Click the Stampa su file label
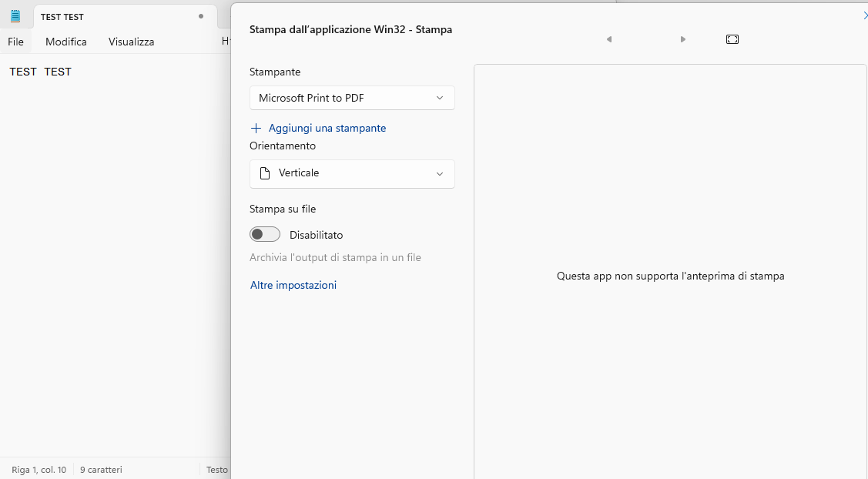Screen dimensions: 868x479 tap(283, 209)
